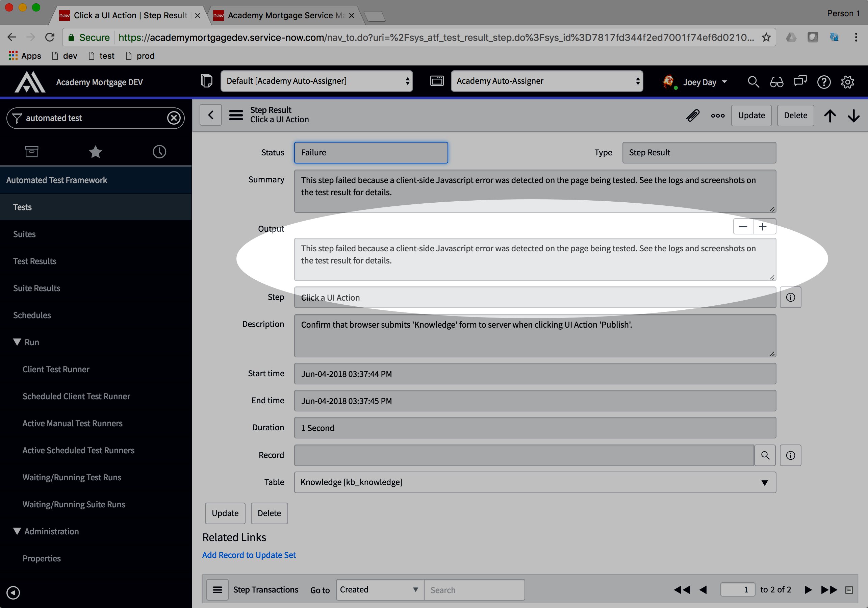868x608 pixels.
Task: Go to next record down arrow
Action: 853,115
